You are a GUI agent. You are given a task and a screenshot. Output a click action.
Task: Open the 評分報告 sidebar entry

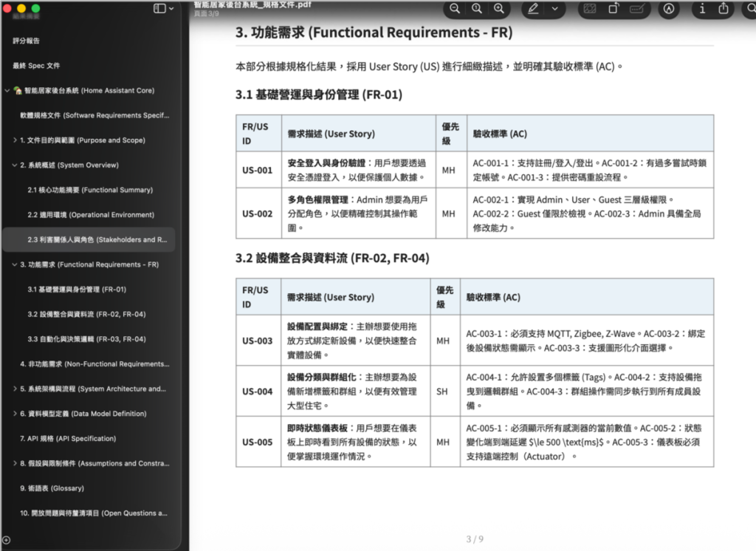(x=27, y=41)
